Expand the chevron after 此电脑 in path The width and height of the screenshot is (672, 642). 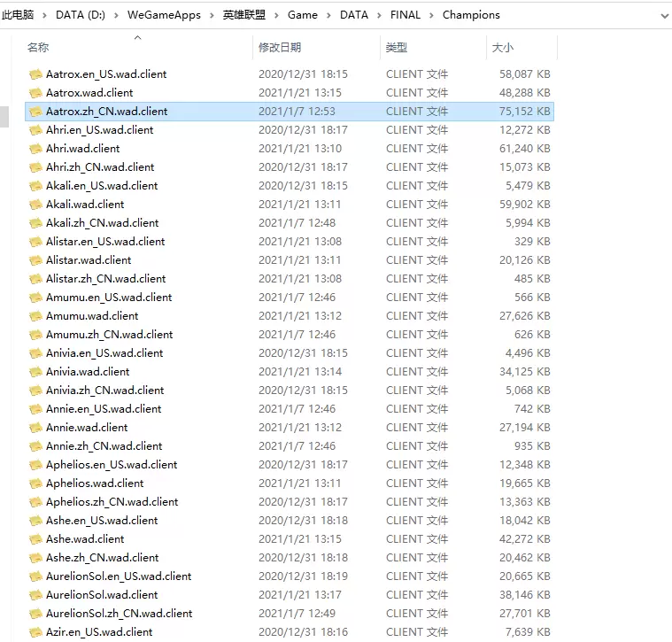[44, 15]
